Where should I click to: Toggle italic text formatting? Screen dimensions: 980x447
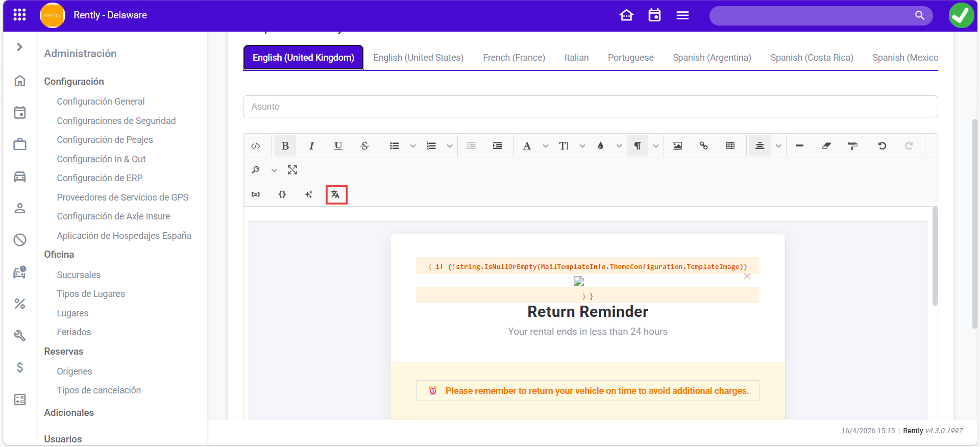click(311, 146)
